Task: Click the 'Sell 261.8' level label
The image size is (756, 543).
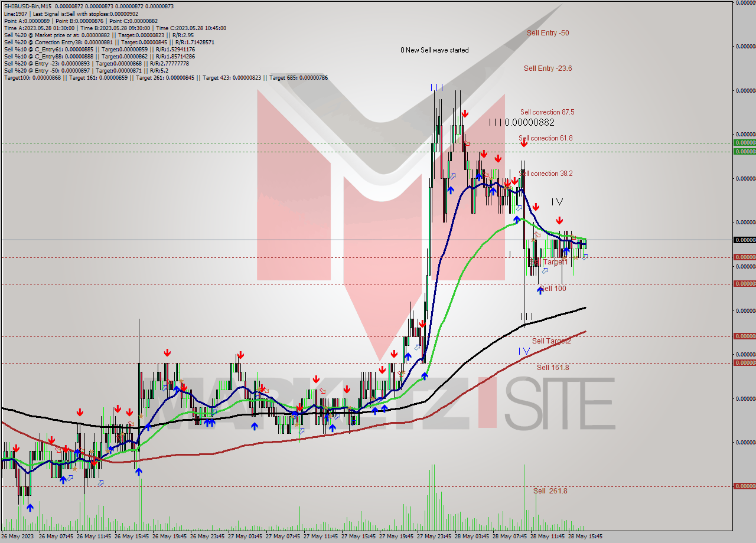Action: (x=550, y=491)
